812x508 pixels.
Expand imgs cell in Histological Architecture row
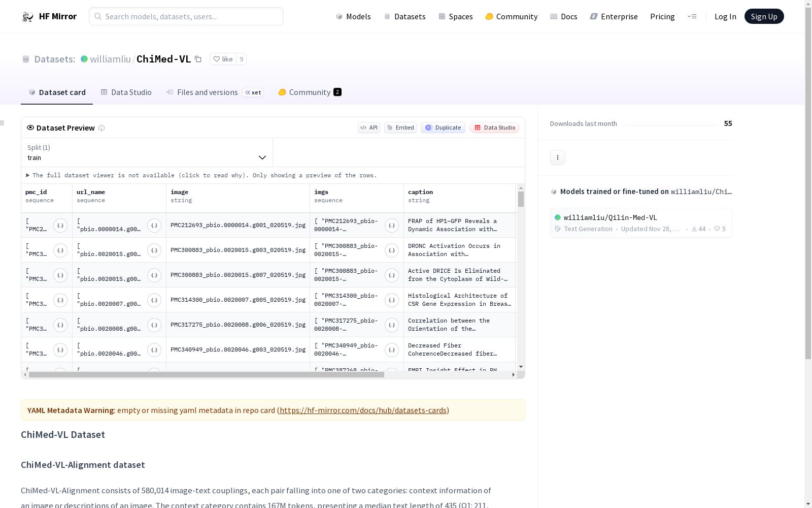[392, 300]
